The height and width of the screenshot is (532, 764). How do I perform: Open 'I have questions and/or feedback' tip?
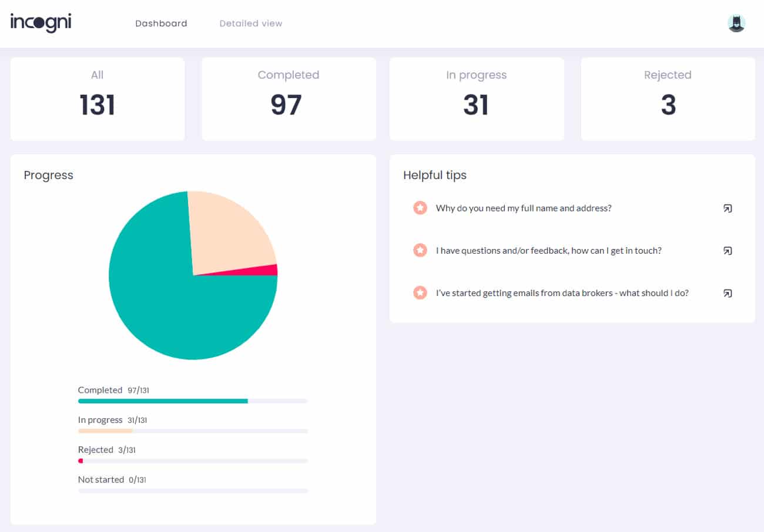coord(548,251)
